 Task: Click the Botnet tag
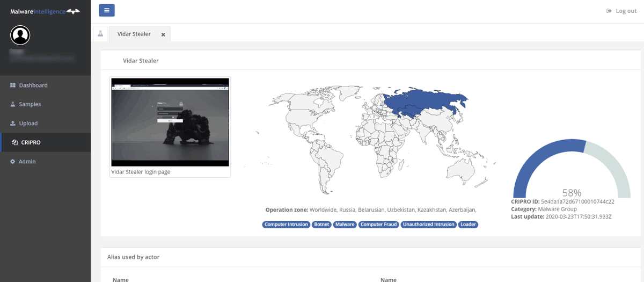coord(321,225)
